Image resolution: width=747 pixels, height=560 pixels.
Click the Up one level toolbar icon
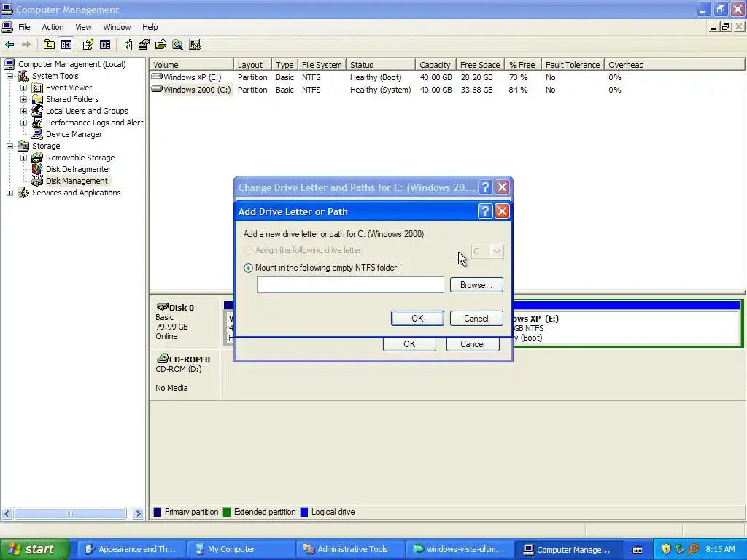tap(49, 44)
